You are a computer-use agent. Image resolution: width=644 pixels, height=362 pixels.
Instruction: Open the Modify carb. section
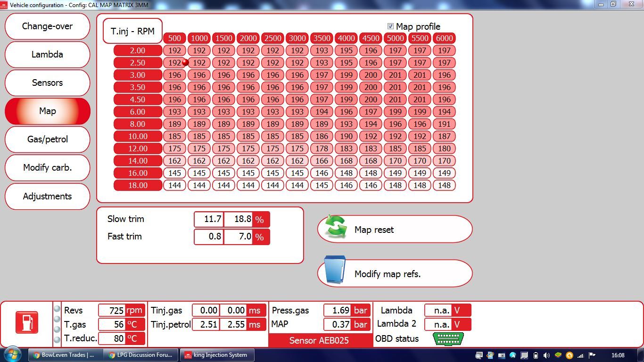(47, 168)
